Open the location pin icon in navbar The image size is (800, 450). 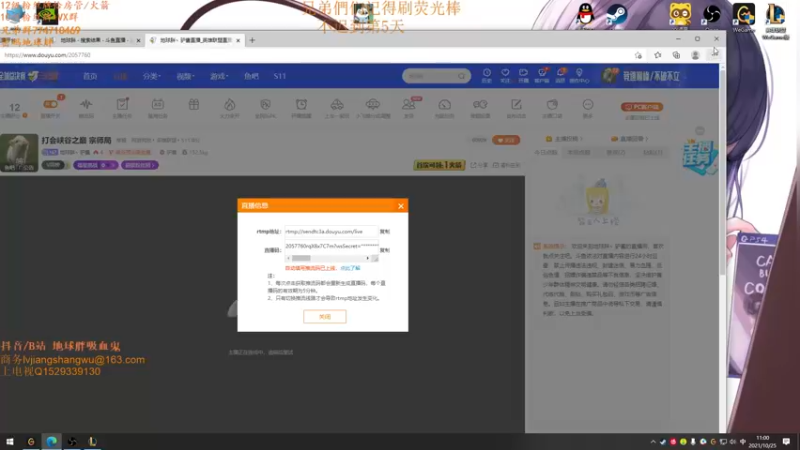pyautogui.click(x=579, y=75)
